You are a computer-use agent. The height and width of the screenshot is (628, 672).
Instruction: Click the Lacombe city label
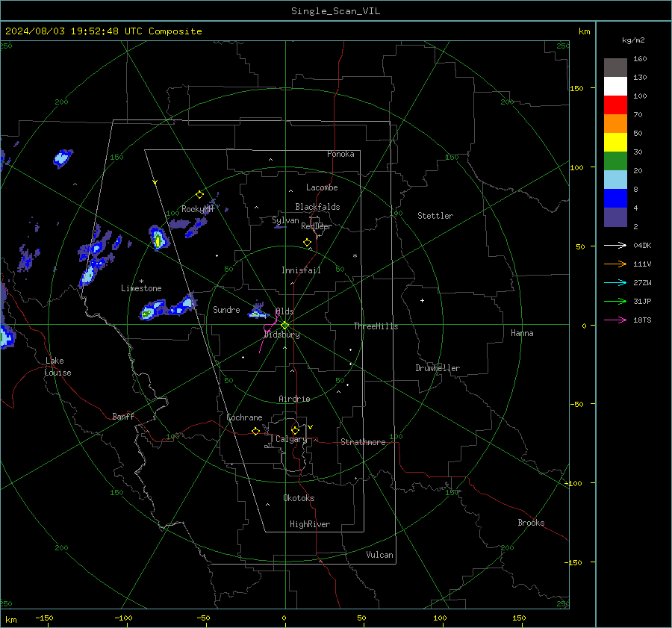[x=322, y=187]
